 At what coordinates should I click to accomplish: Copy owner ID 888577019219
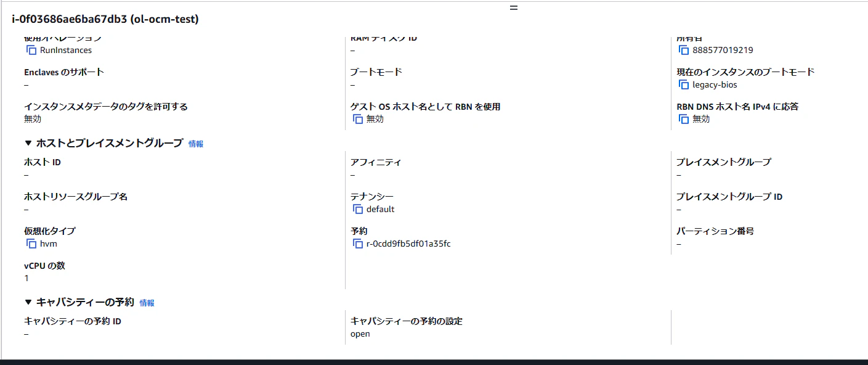click(684, 50)
